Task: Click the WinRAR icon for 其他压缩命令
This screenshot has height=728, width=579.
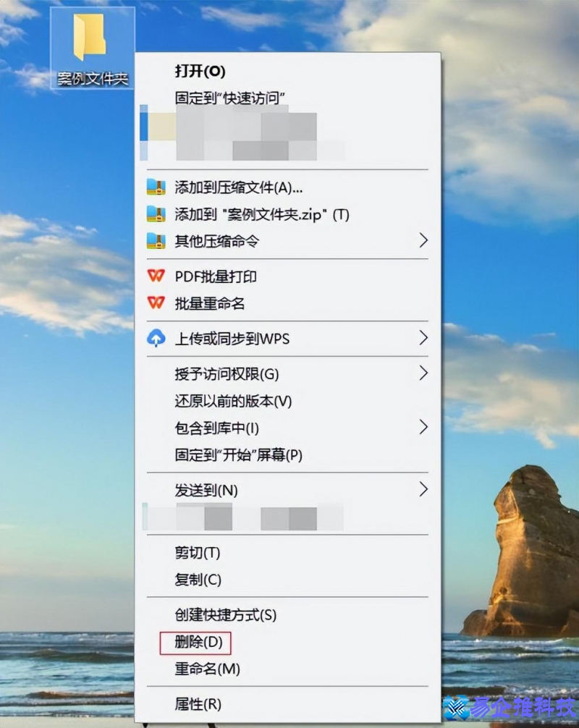Action: coord(156,241)
